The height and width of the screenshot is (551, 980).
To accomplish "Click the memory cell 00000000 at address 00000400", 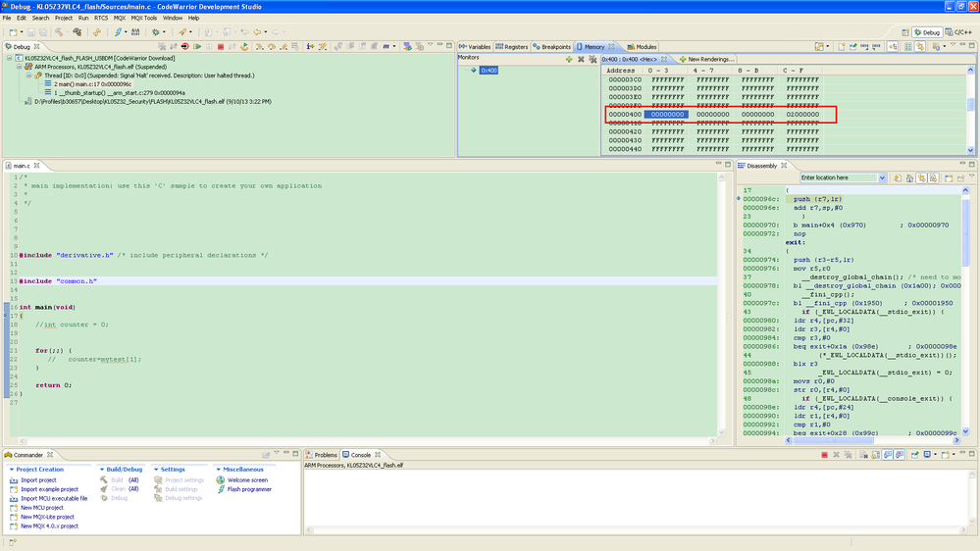I will coord(667,115).
